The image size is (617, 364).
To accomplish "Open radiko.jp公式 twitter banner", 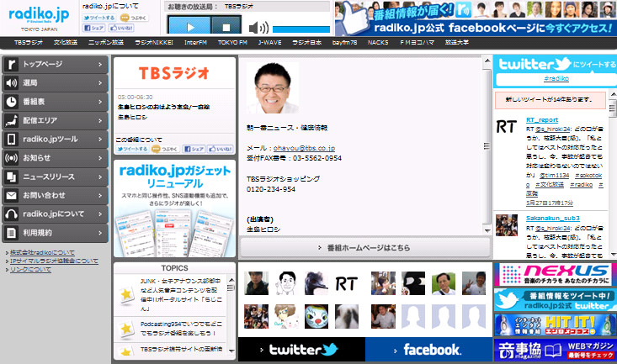I will pyautogui.click(x=555, y=300).
